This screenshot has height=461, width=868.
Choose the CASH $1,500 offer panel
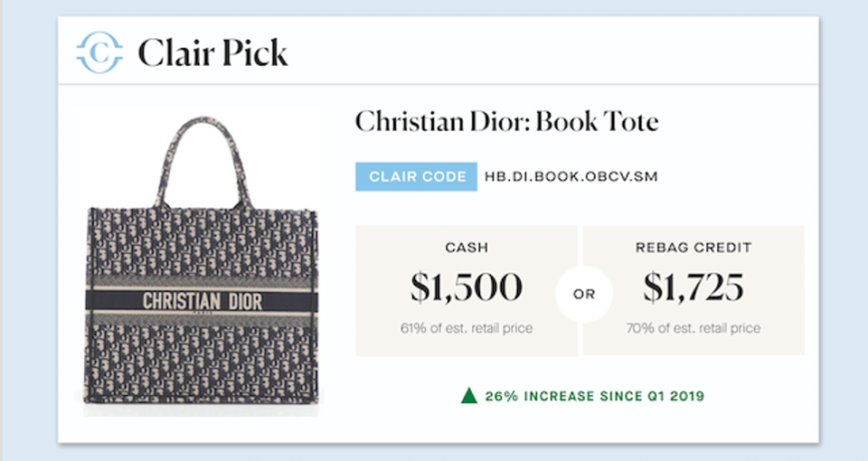[x=467, y=290]
